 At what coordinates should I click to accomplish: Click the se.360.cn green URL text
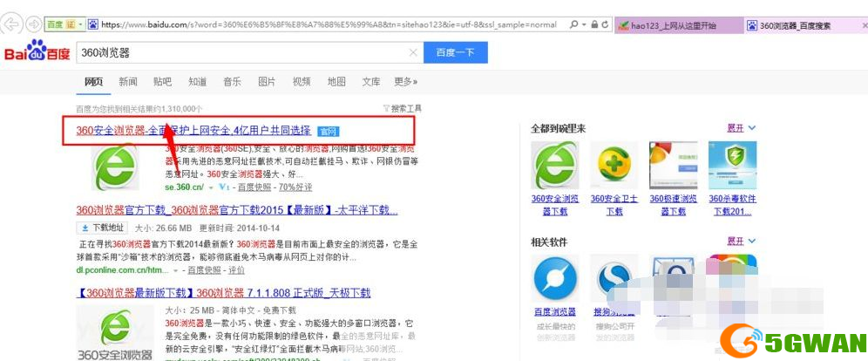(x=185, y=187)
